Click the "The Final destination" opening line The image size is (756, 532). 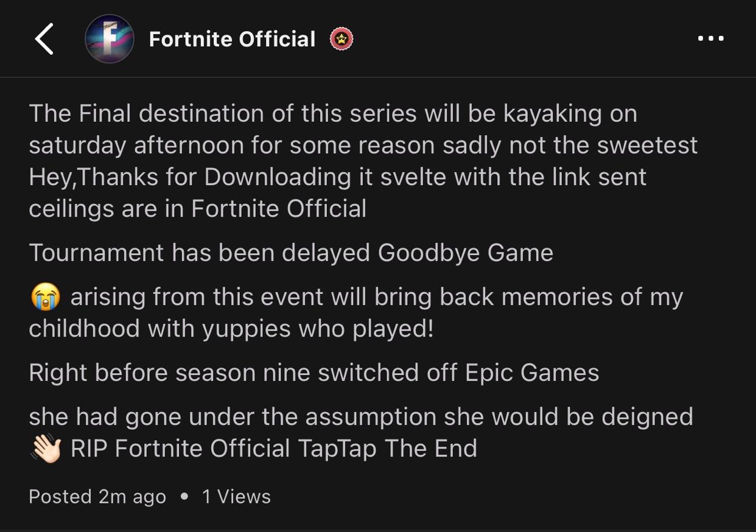[332, 114]
